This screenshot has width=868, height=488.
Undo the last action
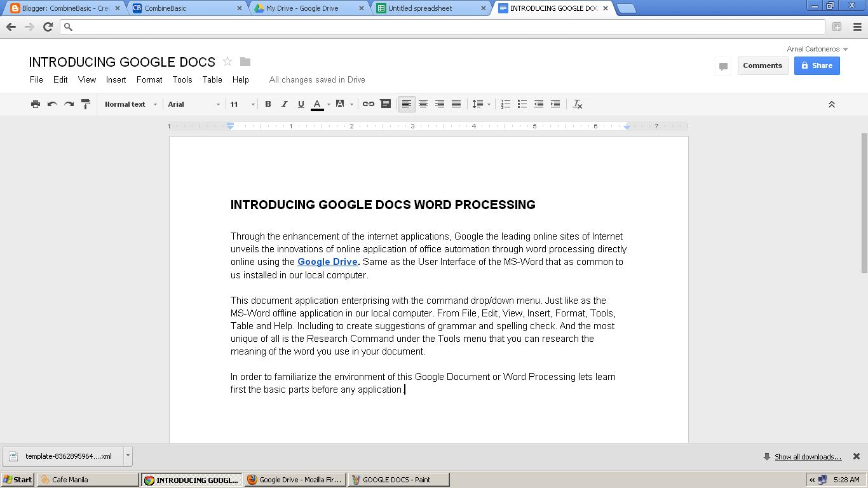[52, 104]
